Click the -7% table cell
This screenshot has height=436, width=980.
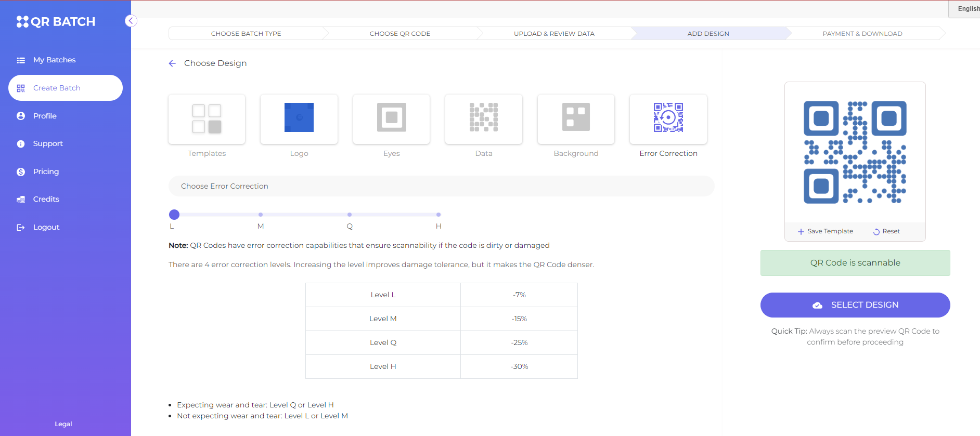[519, 295]
